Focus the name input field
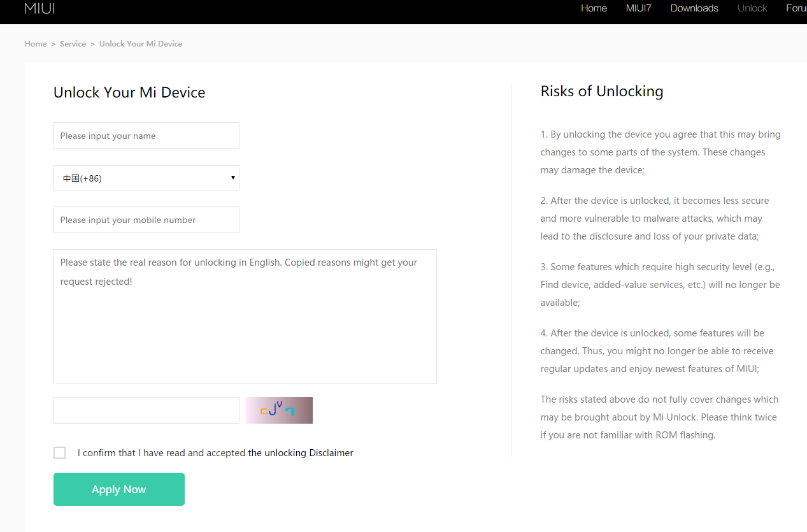This screenshot has height=532, width=807. click(x=146, y=136)
